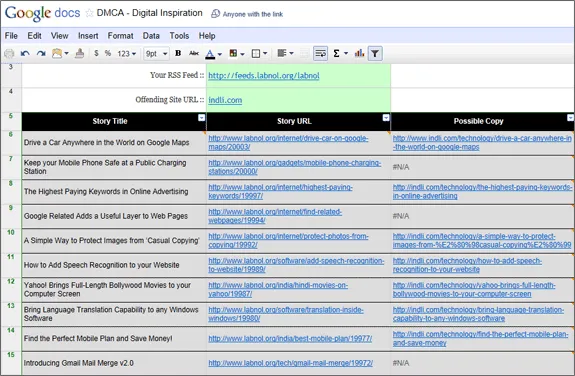Screen dimensions: 575x376
Task: Open the labnol drive-car-on-google-maps link
Action: click(288, 142)
